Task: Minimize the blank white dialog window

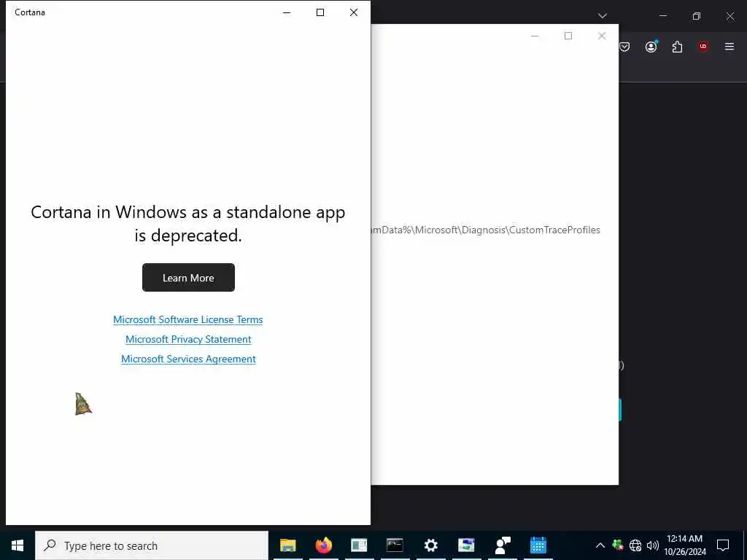Action: point(535,36)
